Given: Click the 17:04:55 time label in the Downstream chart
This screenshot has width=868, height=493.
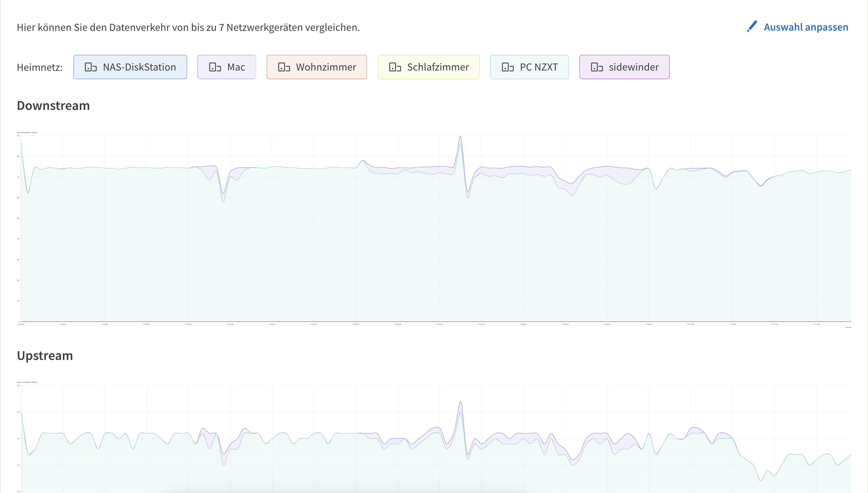Looking at the screenshot, I should coord(230,324).
